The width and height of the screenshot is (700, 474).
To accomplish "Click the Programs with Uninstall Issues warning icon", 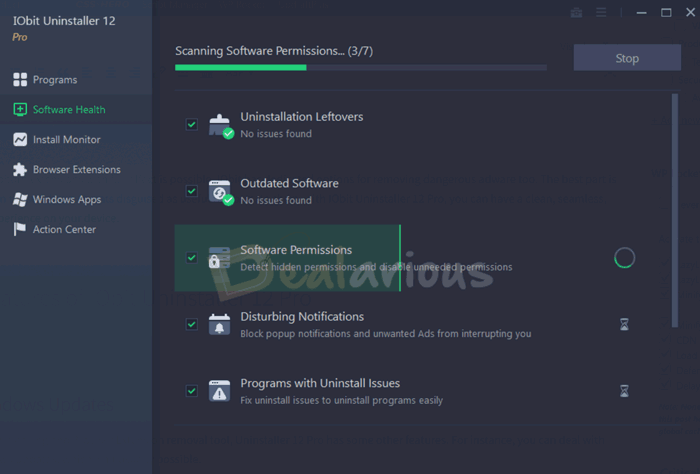I will pos(220,391).
